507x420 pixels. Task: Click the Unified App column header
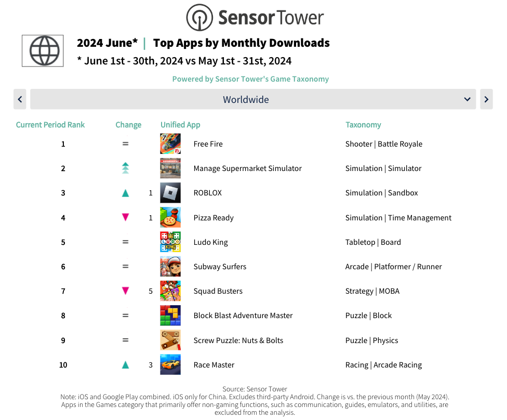(x=180, y=125)
